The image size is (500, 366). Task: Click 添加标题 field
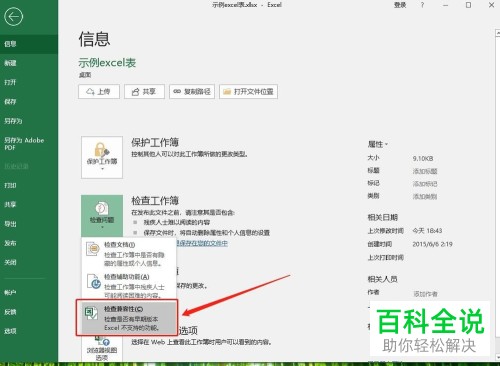[425, 171]
